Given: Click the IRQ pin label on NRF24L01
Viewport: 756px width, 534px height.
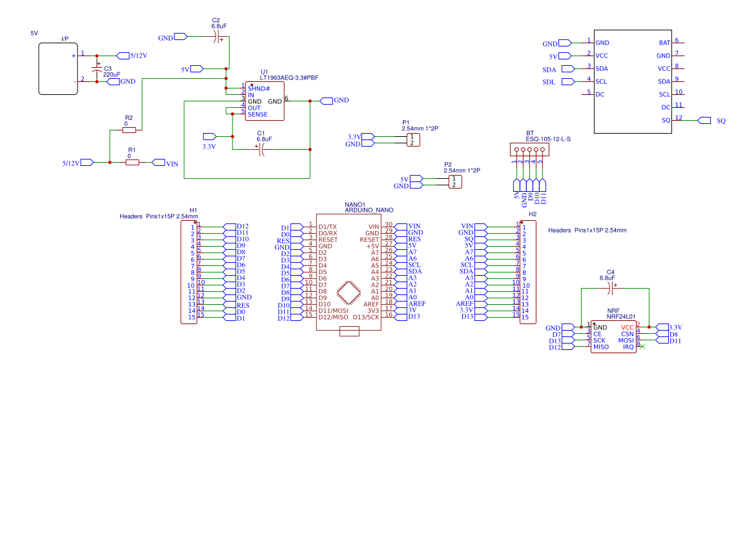Looking at the screenshot, I should (x=628, y=347).
